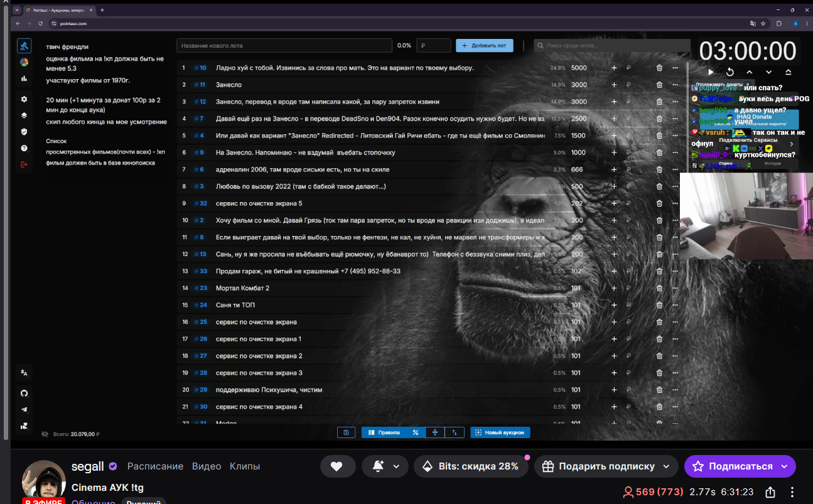The height and width of the screenshot is (504, 813).
Task: Open more options for the 1500 lot
Action: 676,136
